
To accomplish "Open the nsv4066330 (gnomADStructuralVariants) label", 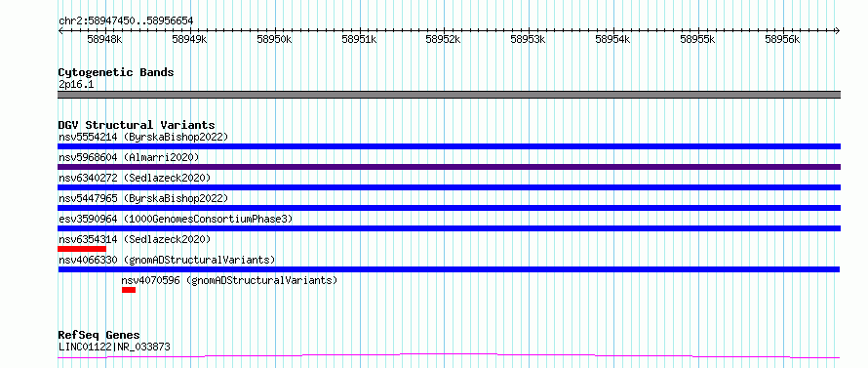I will click(167, 260).
